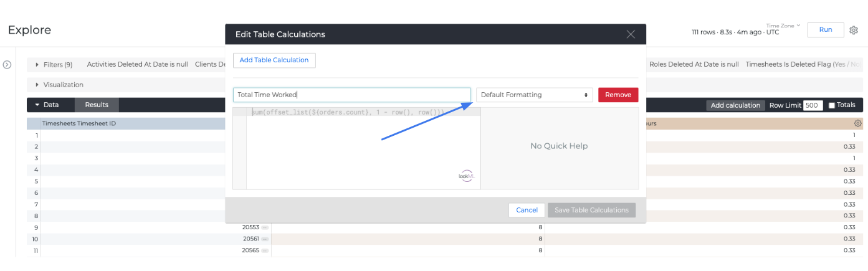Open the Explore settings gear icon
This screenshot has width=868, height=271.
tap(854, 30)
